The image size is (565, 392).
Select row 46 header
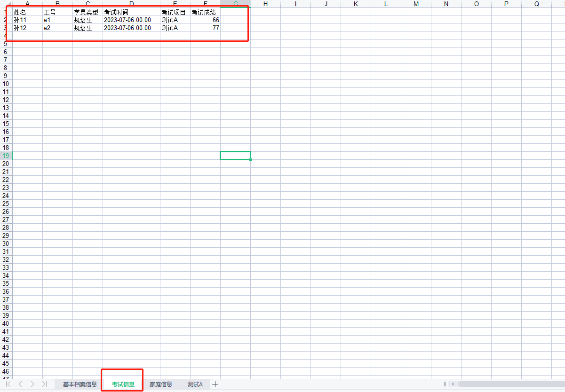tap(6, 371)
